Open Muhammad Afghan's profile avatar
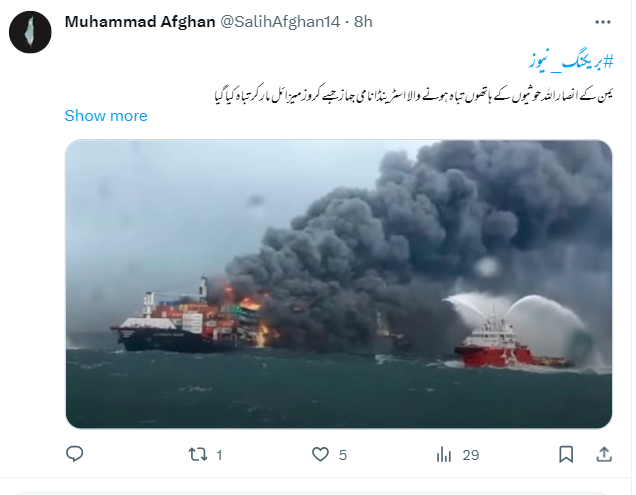The image size is (636, 495). pyautogui.click(x=30, y=32)
